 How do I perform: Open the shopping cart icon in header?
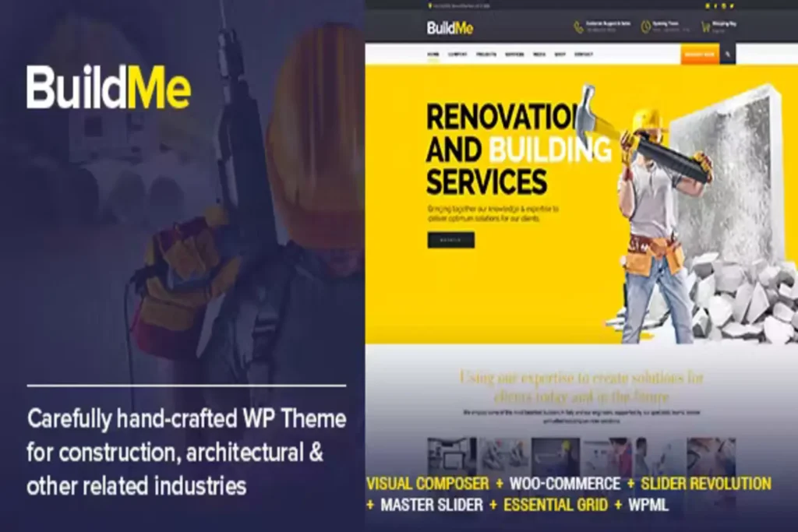click(x=706, y=27)
